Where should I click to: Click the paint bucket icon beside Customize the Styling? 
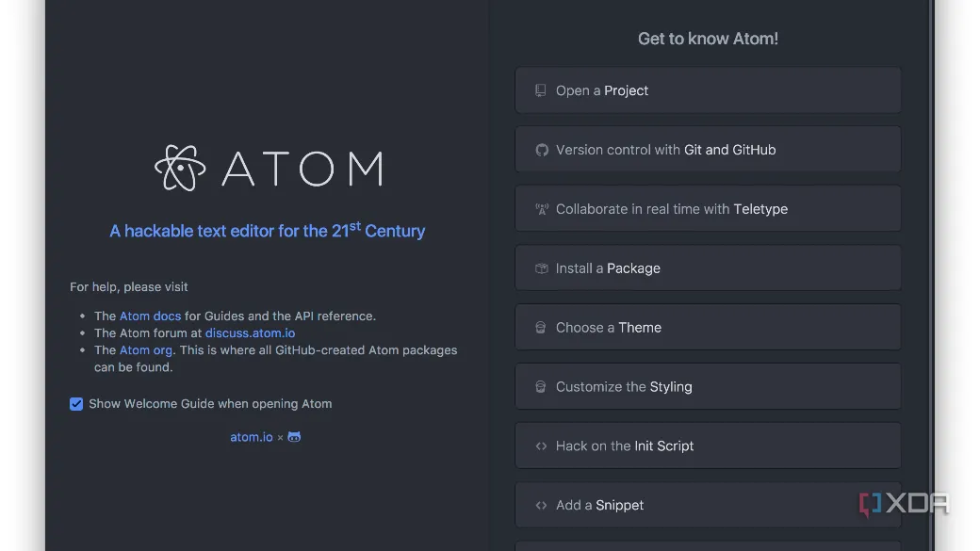(541, 387)
